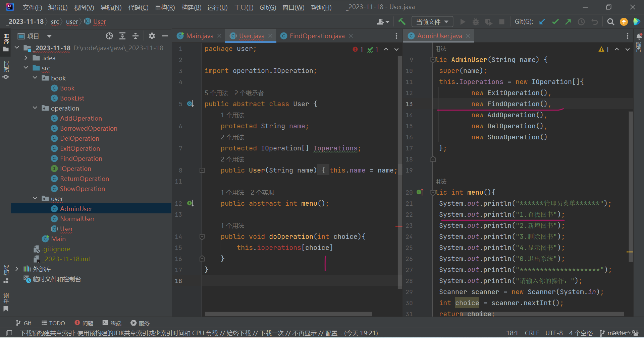Expand 外部库 external libraries node
The image size is (644, 338).
click(17, 269)
